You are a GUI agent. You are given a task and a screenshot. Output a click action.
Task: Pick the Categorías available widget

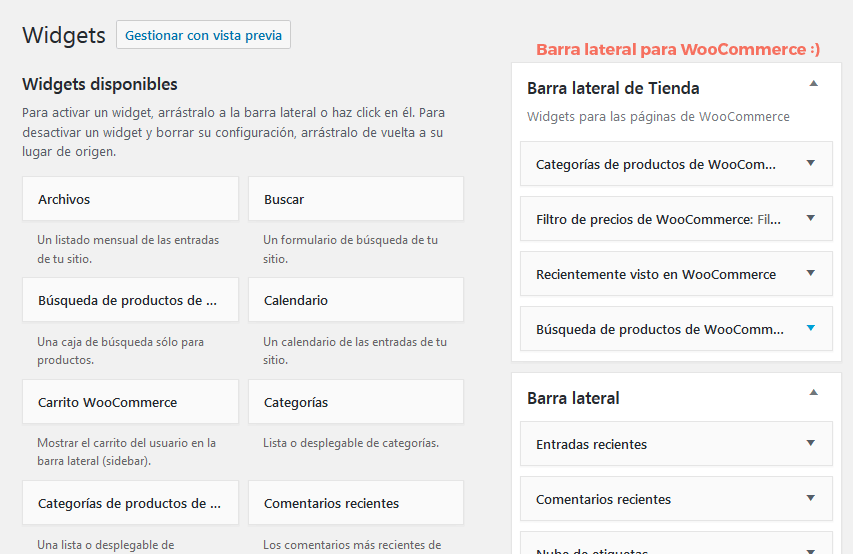click(355, 402)
